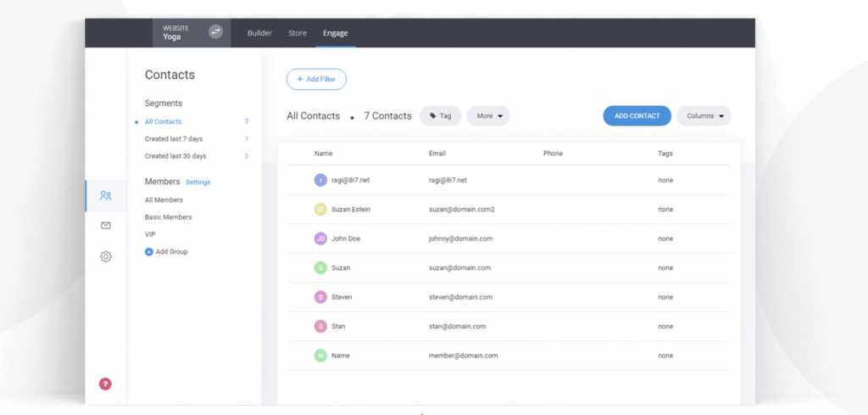Click the green avatar for Name contact
The height and width of the screenshot is (415, 868).
coord(320,356)
